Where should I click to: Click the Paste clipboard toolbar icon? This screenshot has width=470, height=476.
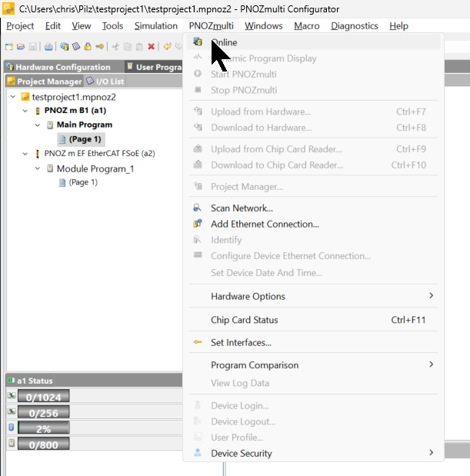click(139, 46)
